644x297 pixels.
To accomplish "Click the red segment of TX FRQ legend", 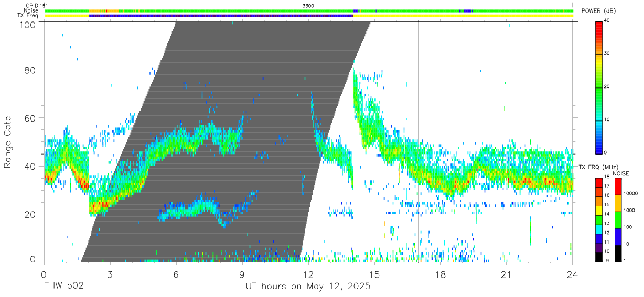I will point(599,182).
